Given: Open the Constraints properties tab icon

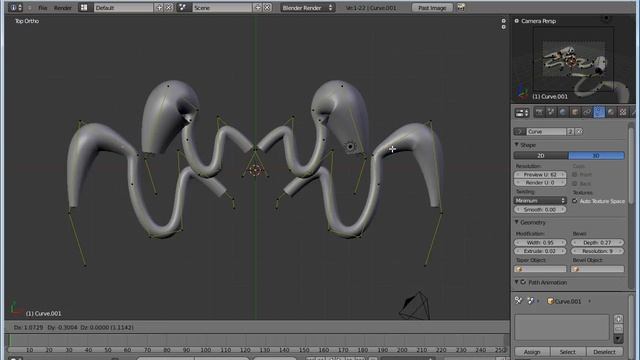Looking at the screenshot, I should coord(587,112).
